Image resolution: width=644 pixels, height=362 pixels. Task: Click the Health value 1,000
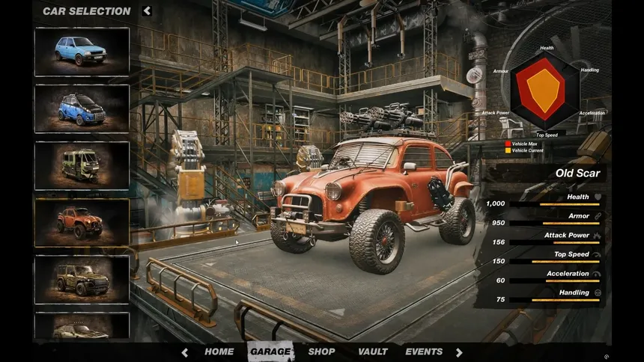[495, 203]
